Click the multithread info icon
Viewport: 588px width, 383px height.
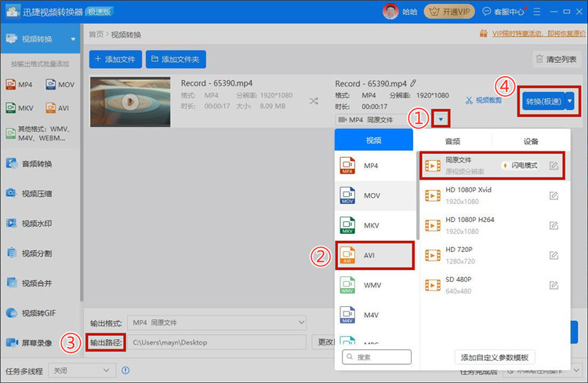click(x=125, y=370)
